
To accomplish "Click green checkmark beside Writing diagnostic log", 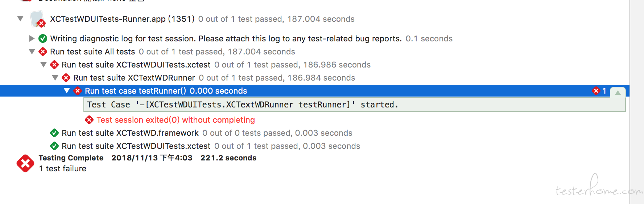I will pos(43,38).
